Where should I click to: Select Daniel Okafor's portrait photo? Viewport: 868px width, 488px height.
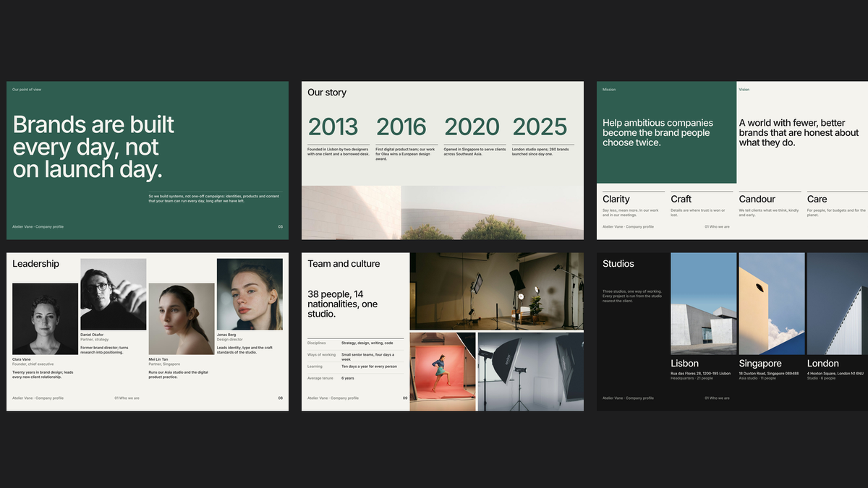coord(113,294)
